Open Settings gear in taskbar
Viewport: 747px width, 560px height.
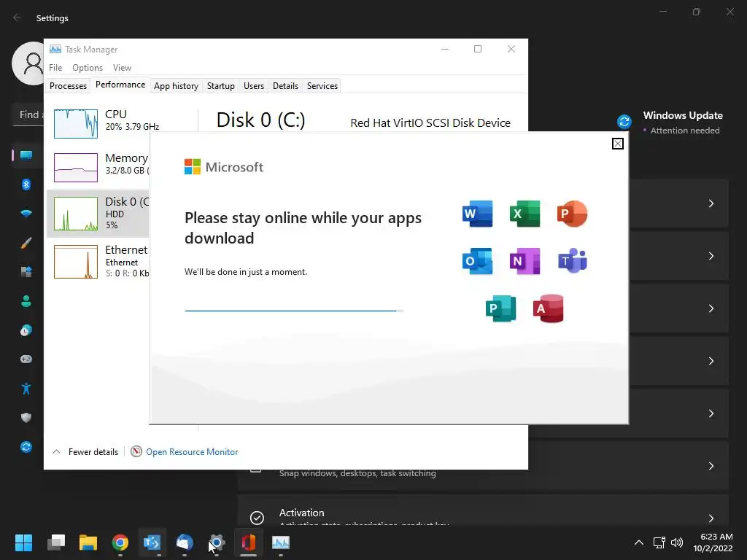[x=216, y=542]
